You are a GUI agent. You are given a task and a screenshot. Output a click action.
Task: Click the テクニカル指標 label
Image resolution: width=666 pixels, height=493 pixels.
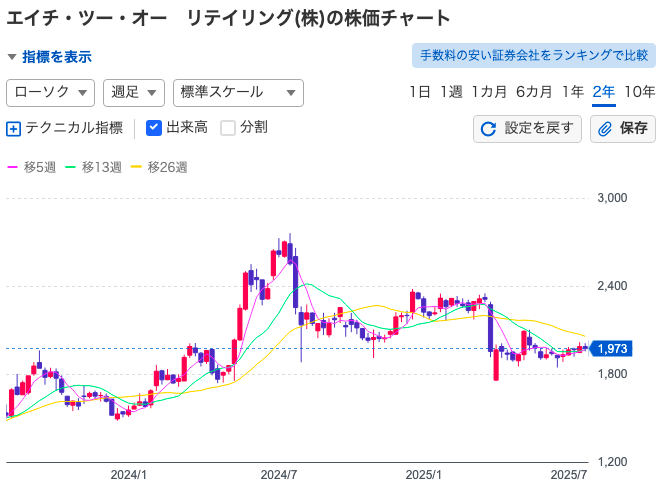click(x=74, y=128)
